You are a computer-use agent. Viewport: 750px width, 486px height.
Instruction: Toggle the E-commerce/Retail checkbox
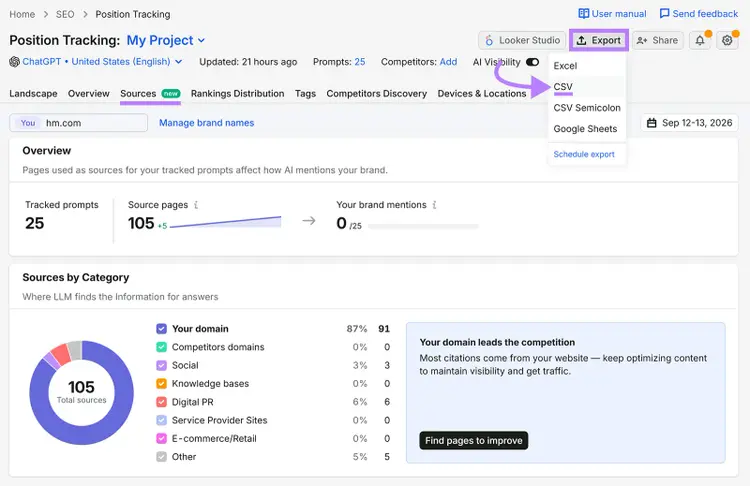pos(161,439)
